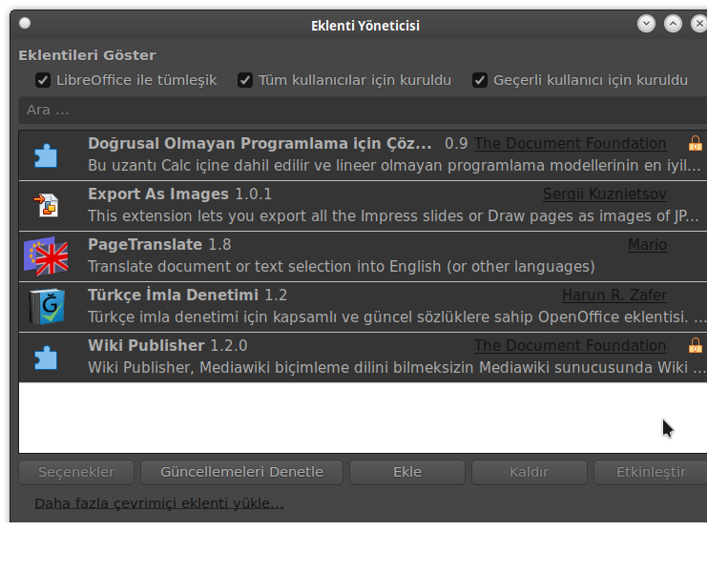The image size is (728, 572).
Task: Click the Export As Images extension icon
Action: [x=46, y=206]
